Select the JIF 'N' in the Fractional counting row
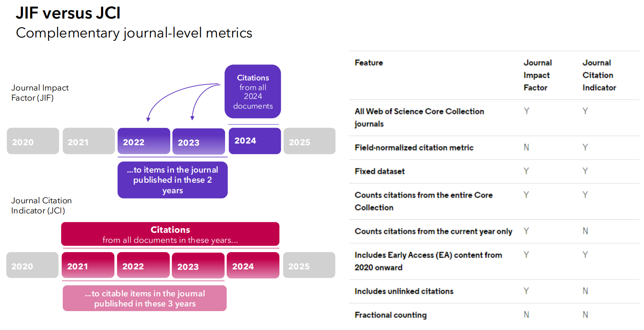Screen dimensions: 644x330 (x=526, y=314)
